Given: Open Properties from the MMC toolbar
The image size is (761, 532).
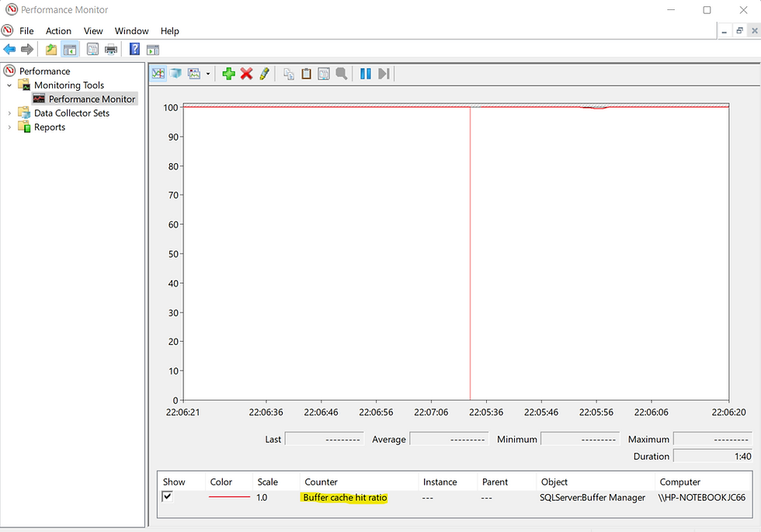Looking at the screenshot, I should tap(92, 49).
